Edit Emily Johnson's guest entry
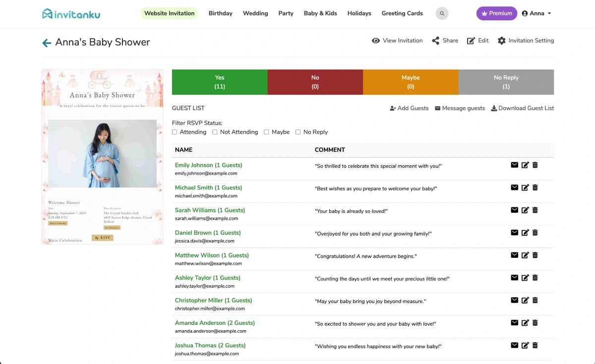The height and width of the screenshot is (364, 595). [x=525, y=165]
